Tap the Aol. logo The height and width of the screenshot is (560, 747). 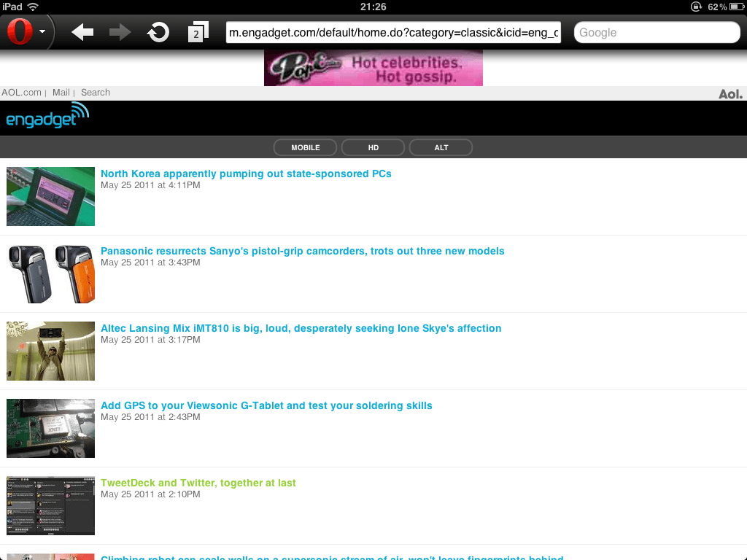pyautogui.click(x=730, y=94)
